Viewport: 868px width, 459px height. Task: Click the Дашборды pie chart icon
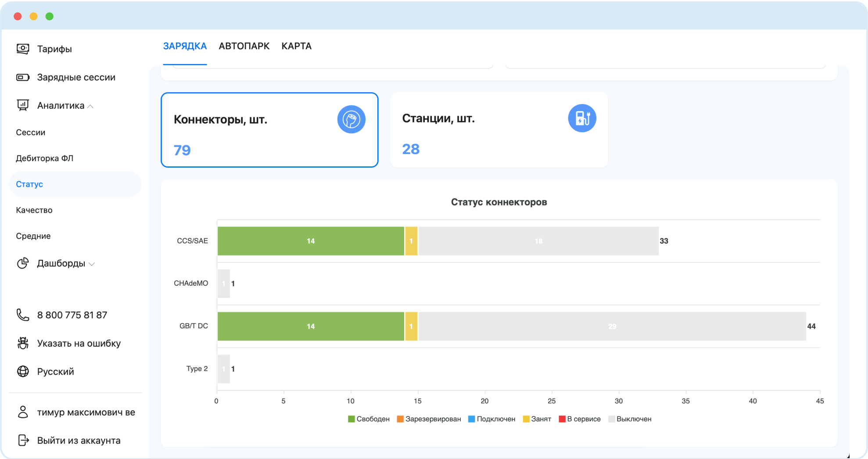click(23, 263)
